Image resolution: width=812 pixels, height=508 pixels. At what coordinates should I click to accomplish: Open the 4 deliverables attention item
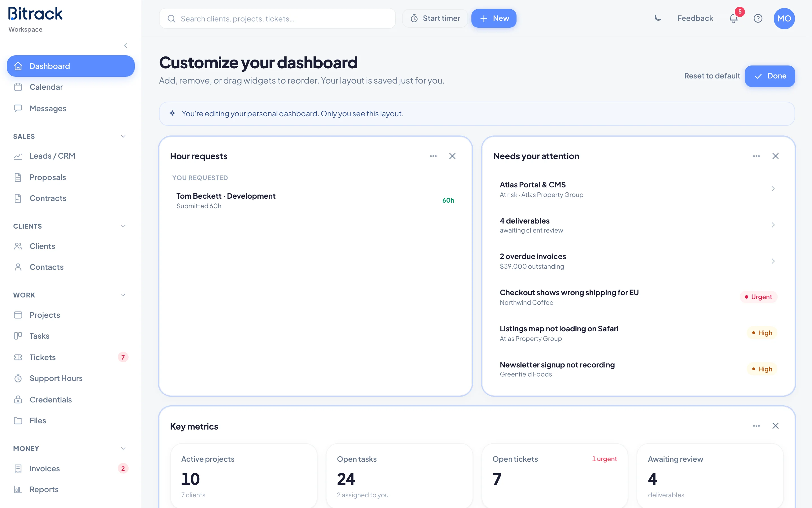click(x=638, y=225)
